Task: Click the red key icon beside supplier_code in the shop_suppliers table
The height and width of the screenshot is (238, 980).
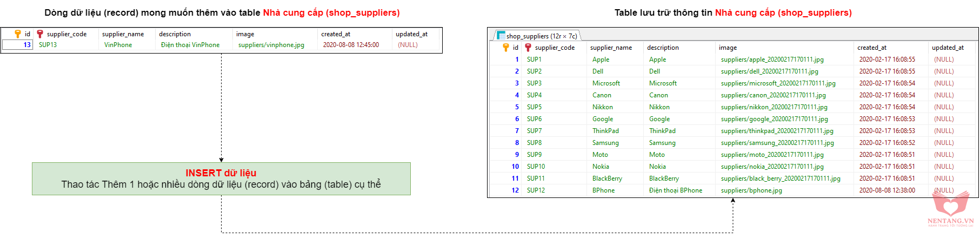Action: (x=528, y=48)
